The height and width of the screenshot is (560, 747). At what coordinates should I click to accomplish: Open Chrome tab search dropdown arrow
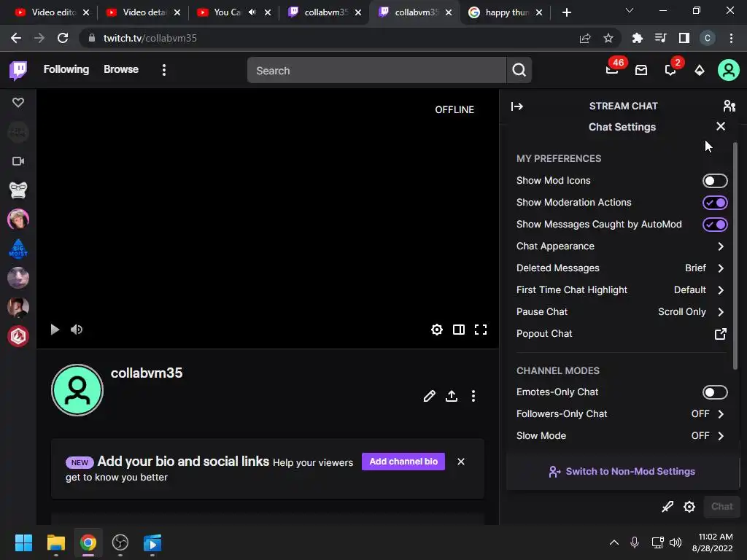click(x=630, y=10)
